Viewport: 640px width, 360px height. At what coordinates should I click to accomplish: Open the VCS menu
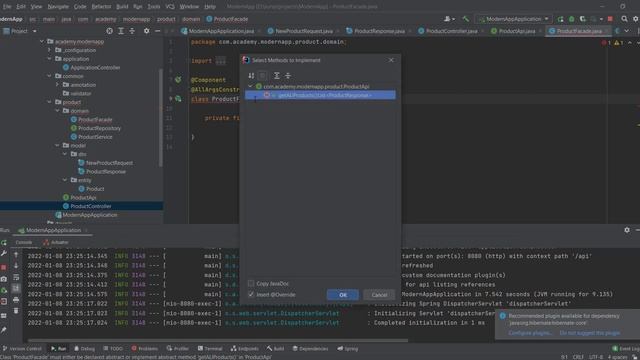pos(170,7)
